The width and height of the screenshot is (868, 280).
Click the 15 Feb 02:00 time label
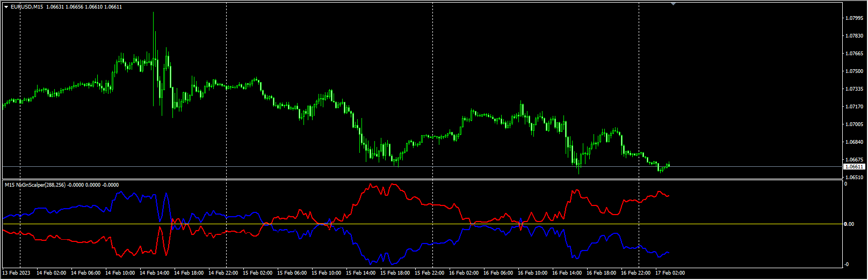pyautogui.click(x=258, y=273)
